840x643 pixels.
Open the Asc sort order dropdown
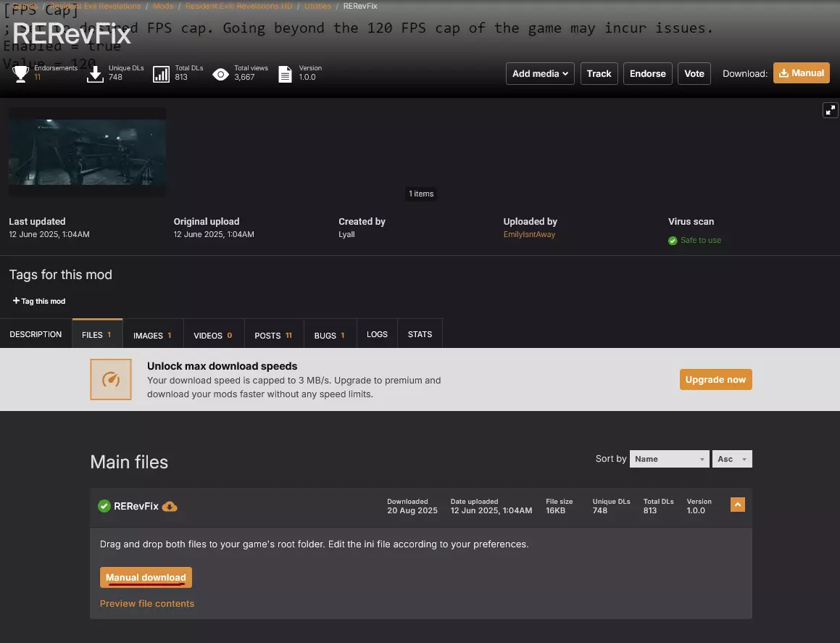pos(732,459)
